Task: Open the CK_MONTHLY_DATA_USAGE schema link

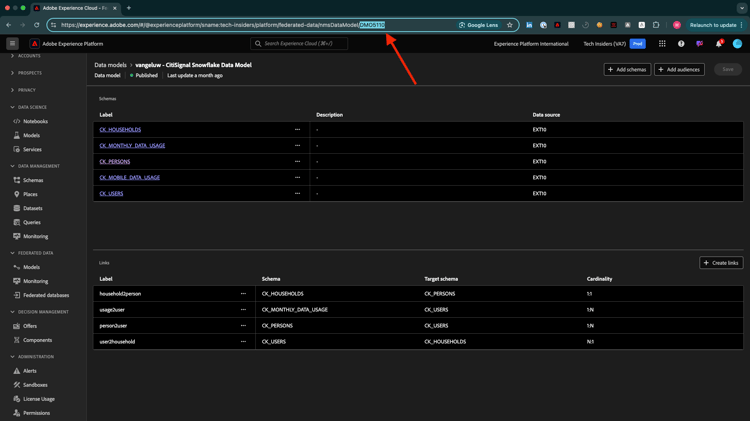Action: (132, 145)
